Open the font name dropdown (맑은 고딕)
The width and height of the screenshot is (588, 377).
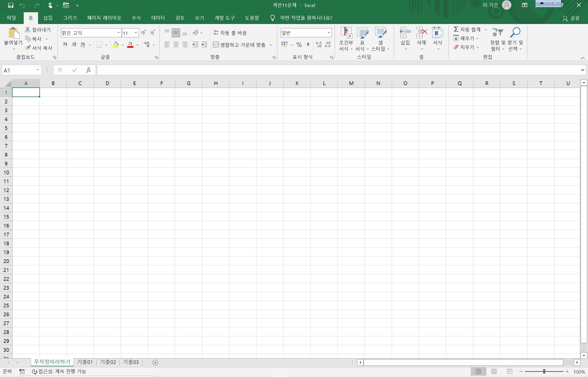tap(118, 33)
